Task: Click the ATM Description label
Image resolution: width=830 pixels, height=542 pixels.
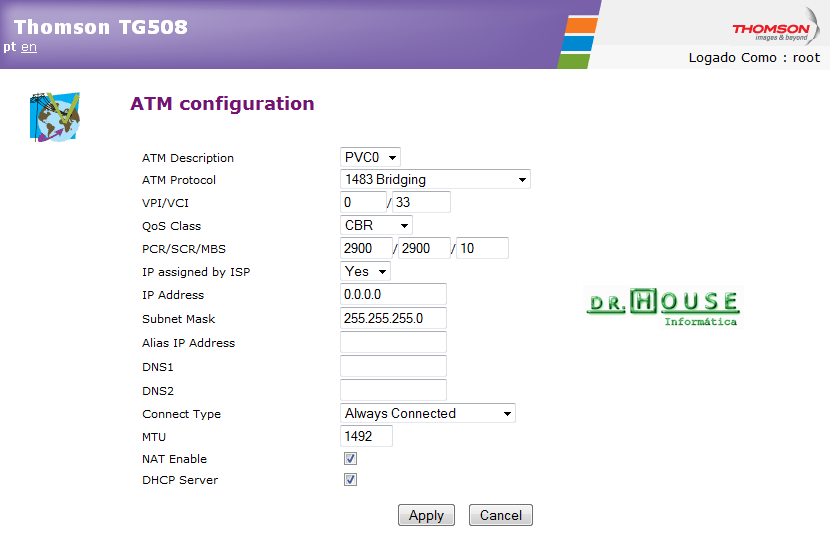Action: [x=188, y=158]
